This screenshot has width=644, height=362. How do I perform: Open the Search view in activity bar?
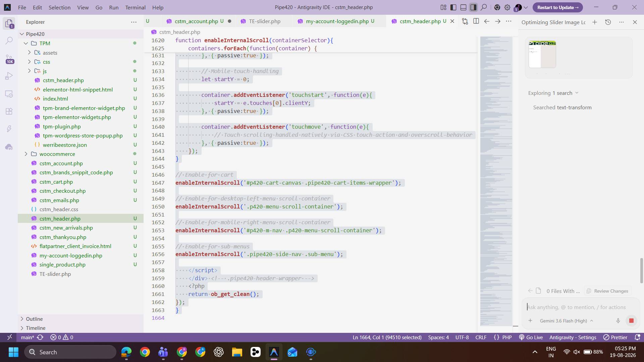click(x=9, y=41)
